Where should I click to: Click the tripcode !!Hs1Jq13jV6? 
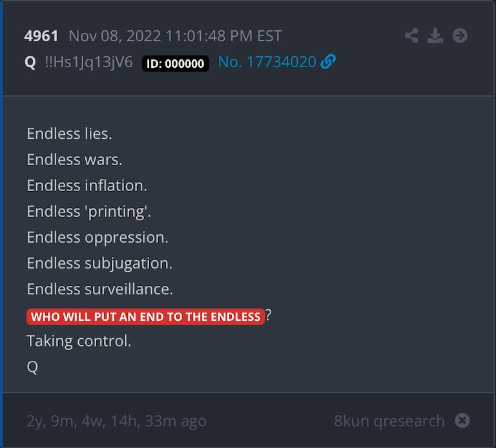point(89,62)
